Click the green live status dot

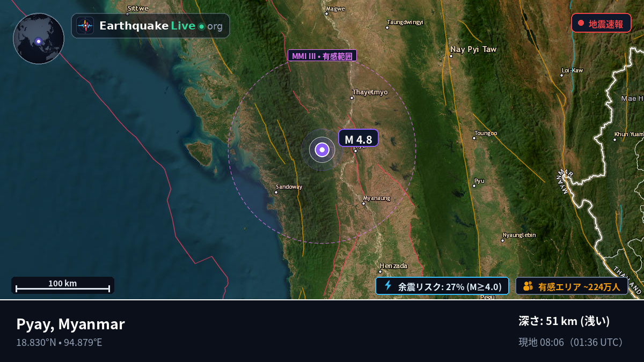201,26
